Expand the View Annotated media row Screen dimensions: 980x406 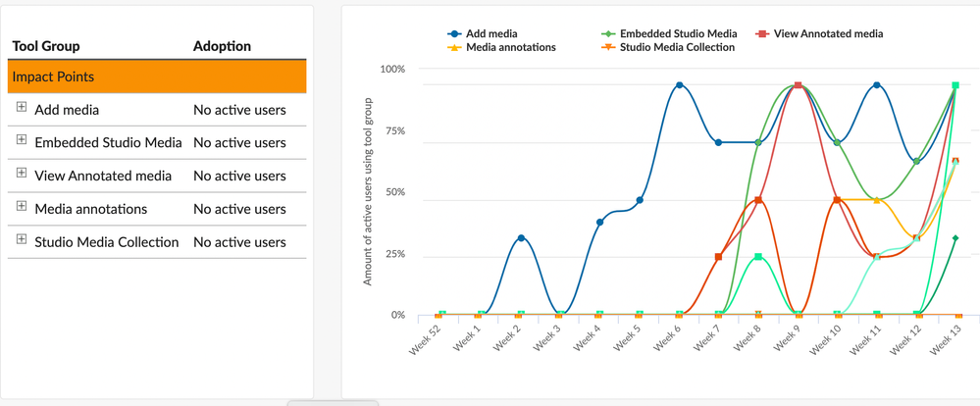22,173
